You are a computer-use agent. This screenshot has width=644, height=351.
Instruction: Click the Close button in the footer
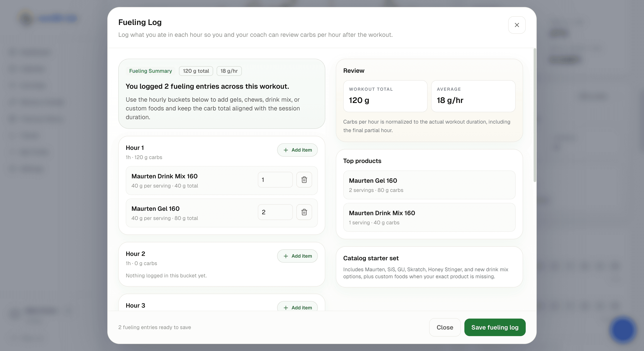[x=445, y=327]
